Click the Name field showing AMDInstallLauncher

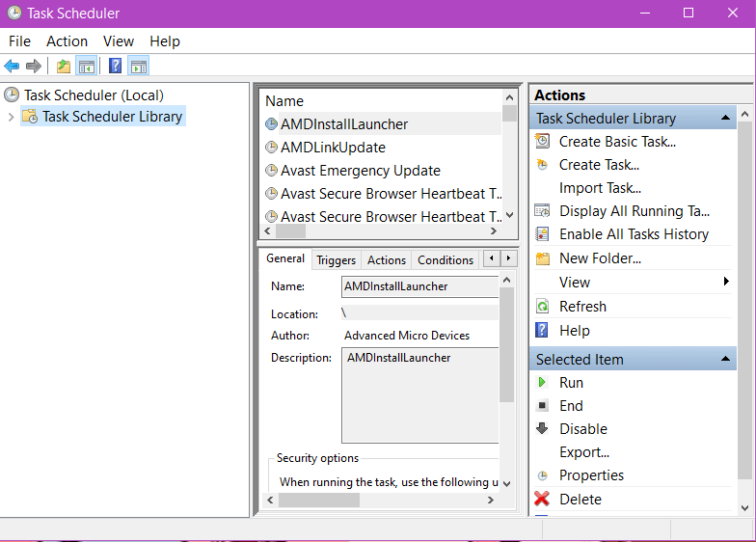point(419,285)
